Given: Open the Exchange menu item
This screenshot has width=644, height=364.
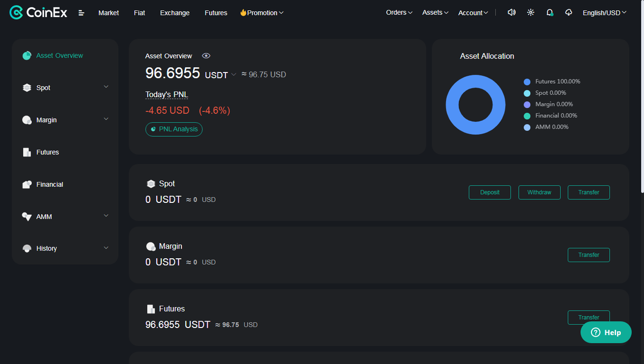Looking at the screenshot, I should pyautogui.click(x=175, y=13).
